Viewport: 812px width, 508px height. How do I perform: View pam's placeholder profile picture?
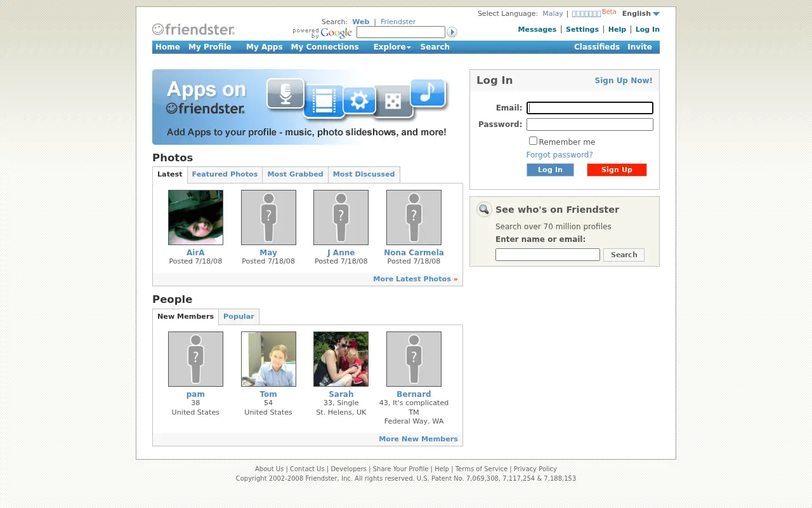tap(195, 359)
